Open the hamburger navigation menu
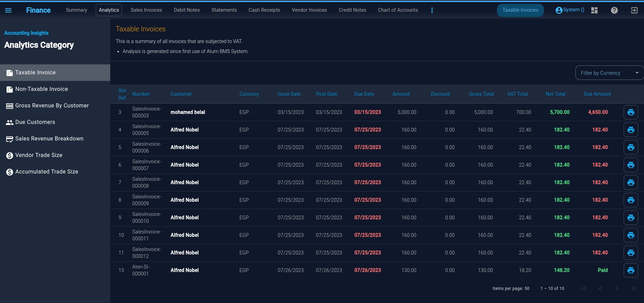 pos(8,10)
